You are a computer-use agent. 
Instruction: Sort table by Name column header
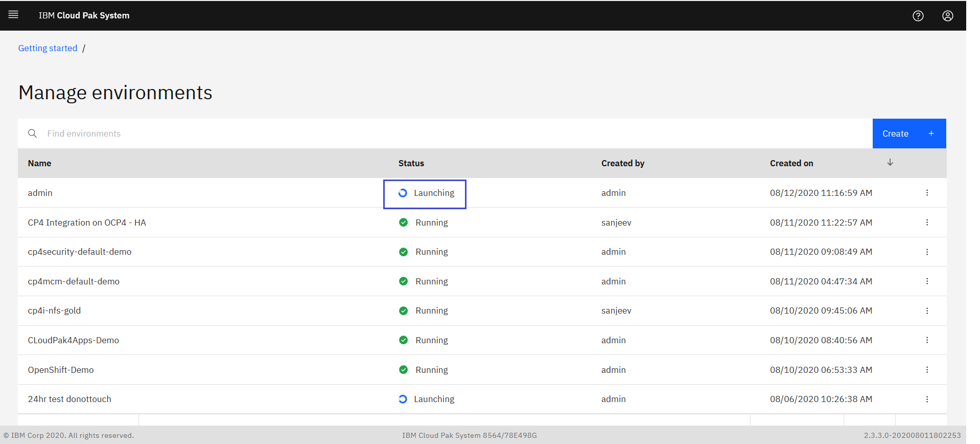point(39,163)
